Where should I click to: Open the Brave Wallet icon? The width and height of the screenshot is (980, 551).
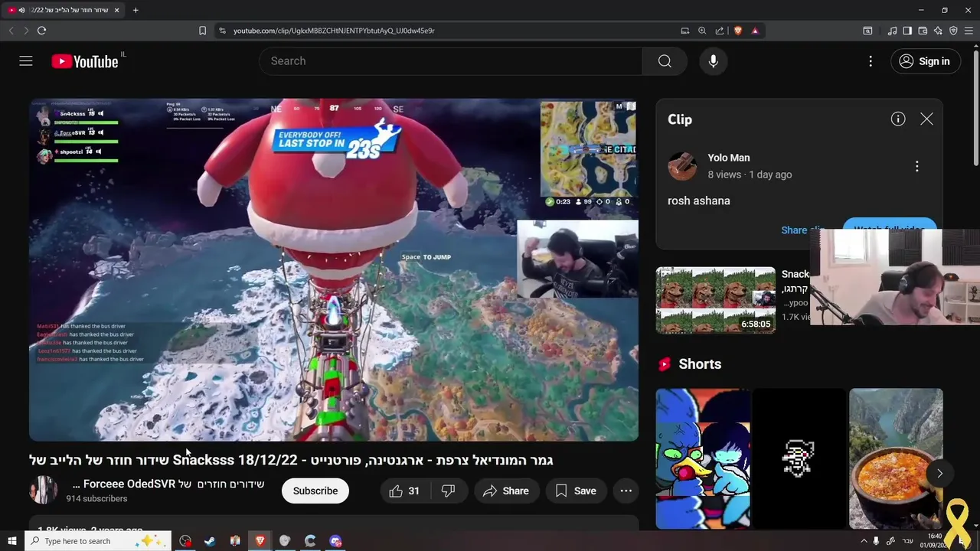[x=923, y=31]
